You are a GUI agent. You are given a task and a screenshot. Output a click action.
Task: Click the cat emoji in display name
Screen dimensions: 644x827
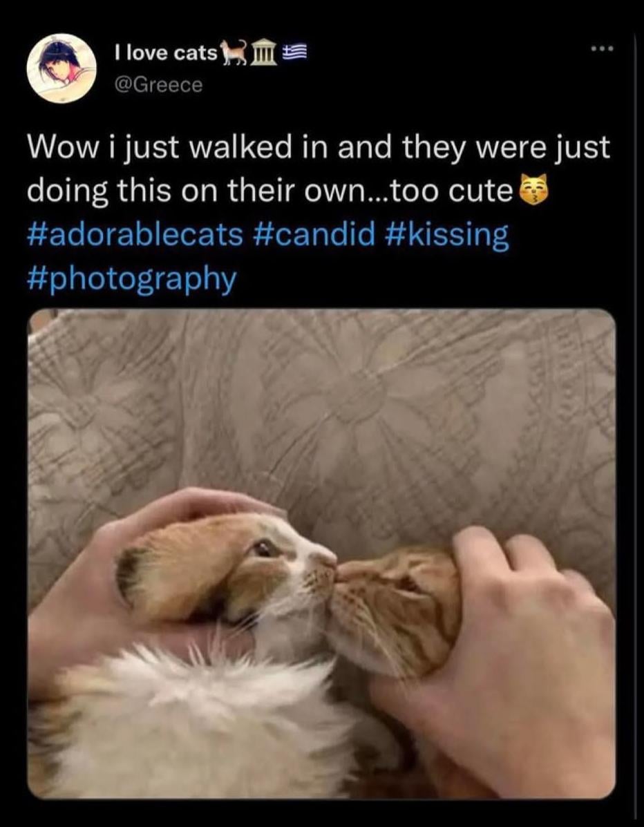point(233,53)
